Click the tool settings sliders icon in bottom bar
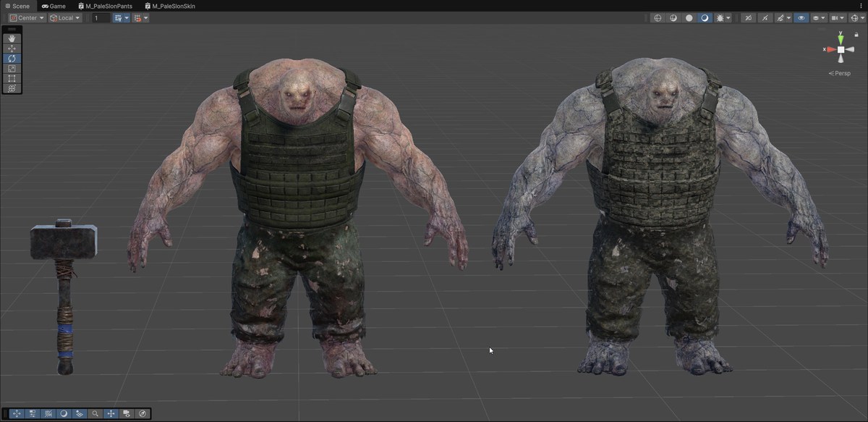 click(33, 414)
